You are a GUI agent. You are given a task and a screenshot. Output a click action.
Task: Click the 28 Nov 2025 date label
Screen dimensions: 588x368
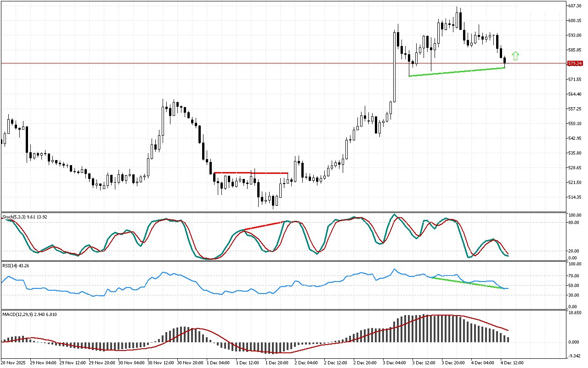[x=14, y=362]
